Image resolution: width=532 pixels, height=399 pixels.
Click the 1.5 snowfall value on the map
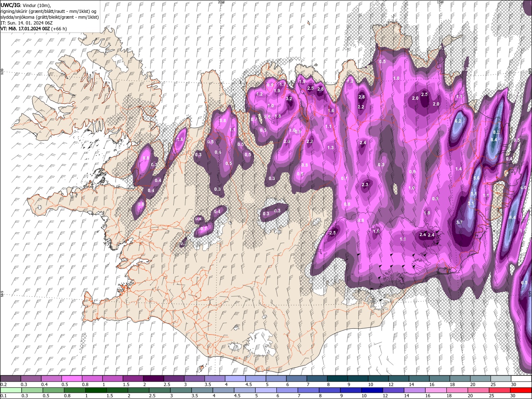(x=377, y=231)
